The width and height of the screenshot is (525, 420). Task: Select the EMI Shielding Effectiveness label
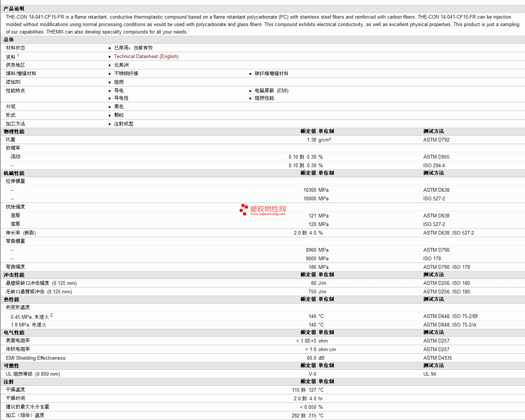coord(36,358)
